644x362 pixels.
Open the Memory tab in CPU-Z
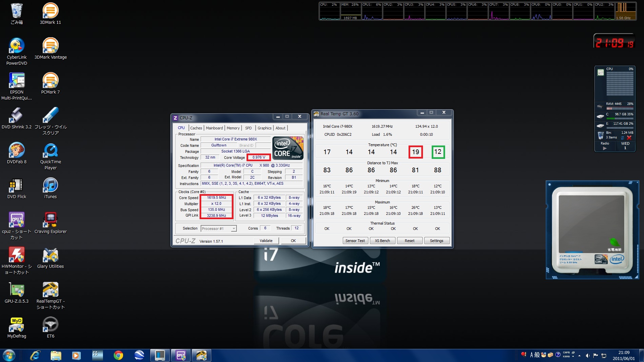tap(233, 128)
